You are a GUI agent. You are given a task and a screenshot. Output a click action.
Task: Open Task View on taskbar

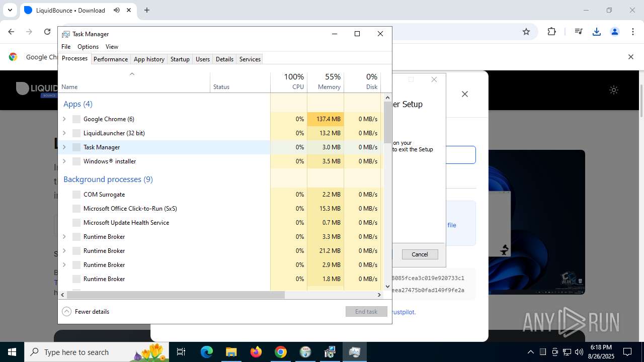(x=182, y=352)
